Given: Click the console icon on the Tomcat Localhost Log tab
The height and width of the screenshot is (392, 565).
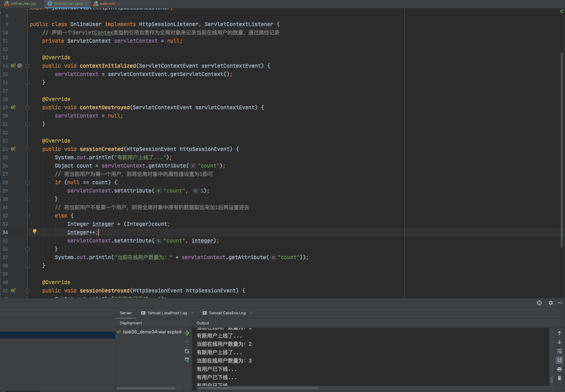Looking at the screenshot, I should pyautogui.click(x=143, y=313).
